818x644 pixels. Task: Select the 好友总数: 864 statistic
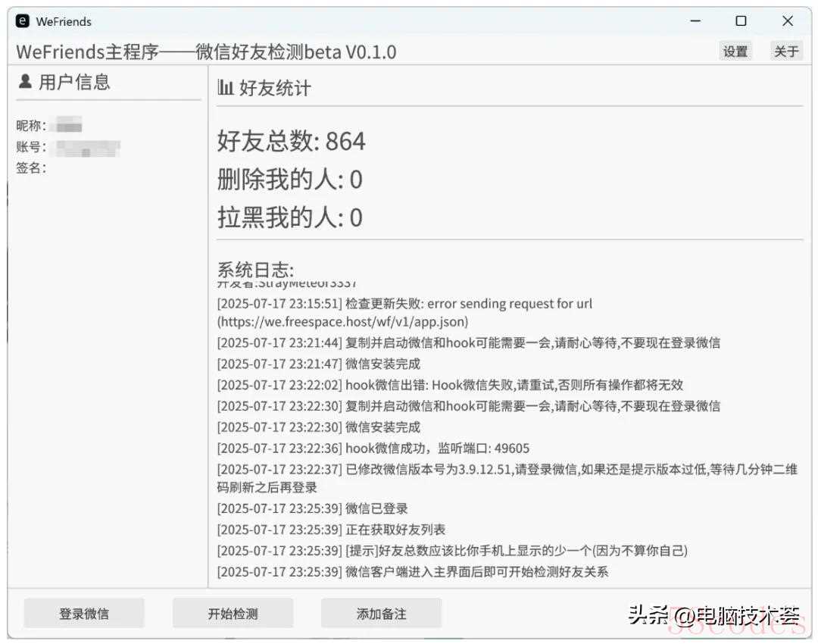click(x=291, y=141)
